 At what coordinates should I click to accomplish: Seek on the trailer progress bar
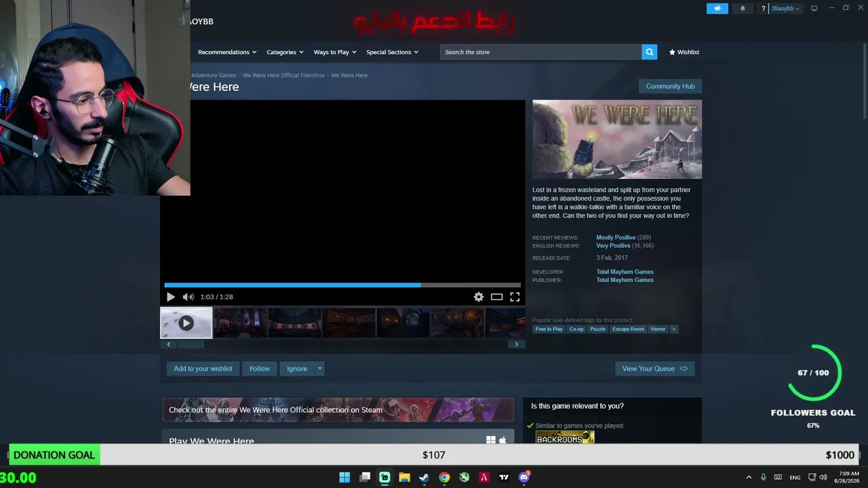tap(342, 285)
